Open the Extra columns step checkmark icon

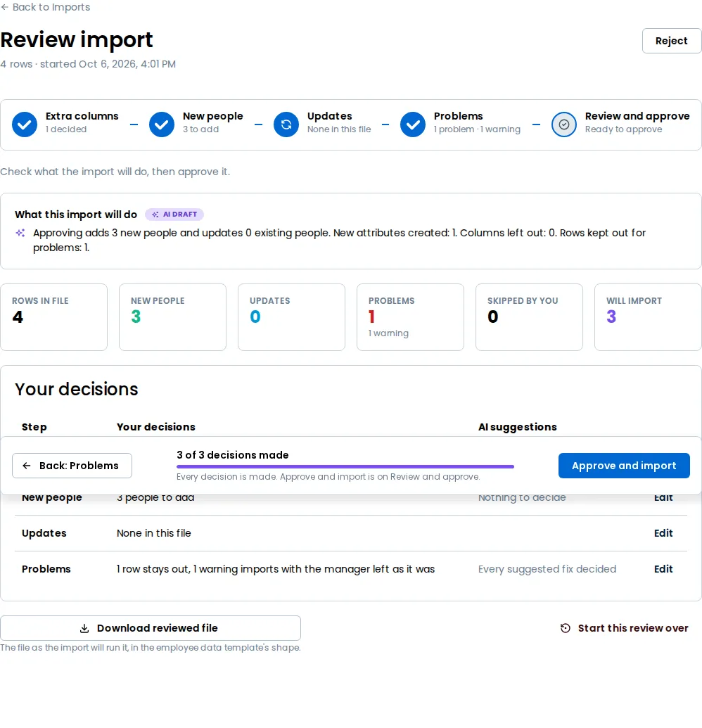click(x=25, y=124)
